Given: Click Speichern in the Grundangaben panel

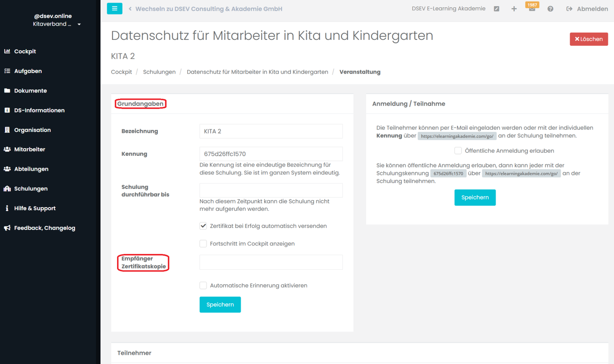Looking at the screenshot, I should [x=220, y=305].
